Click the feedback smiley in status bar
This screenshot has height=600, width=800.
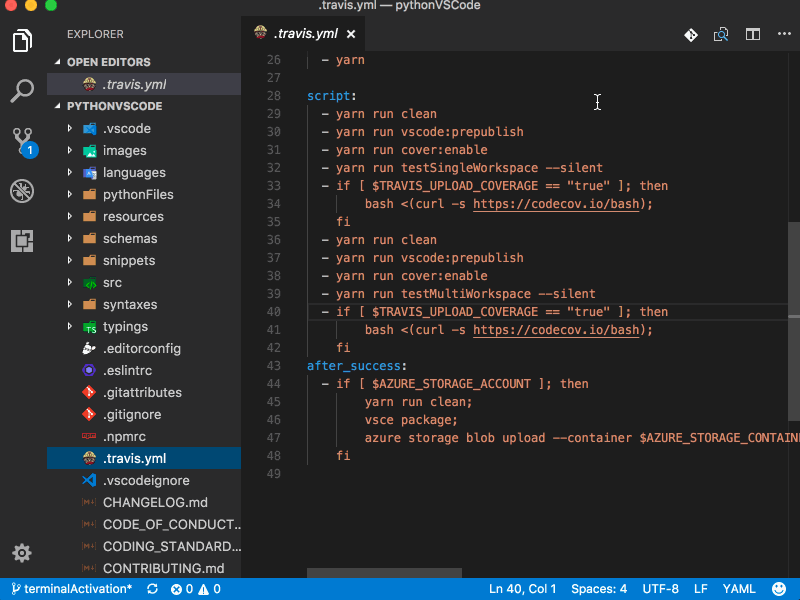pos(779,589)
